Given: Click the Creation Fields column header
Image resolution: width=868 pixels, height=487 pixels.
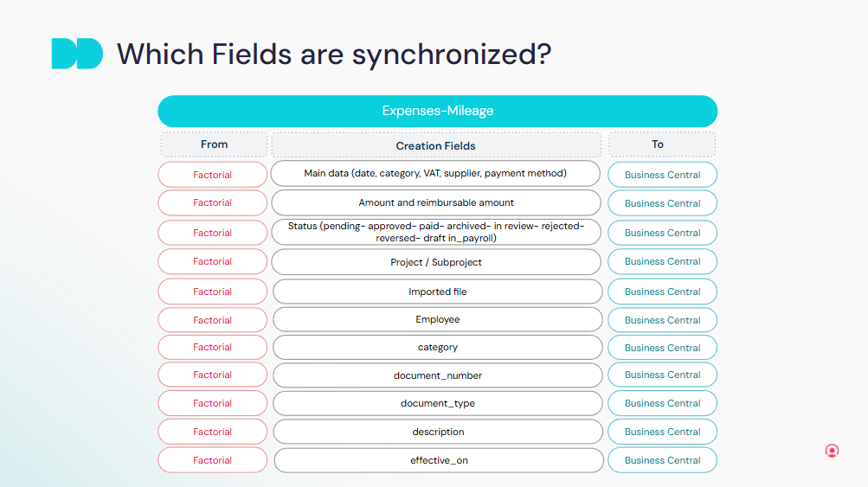Looking at the screenshot, I should pyautogui.click(x=436, y=145).
